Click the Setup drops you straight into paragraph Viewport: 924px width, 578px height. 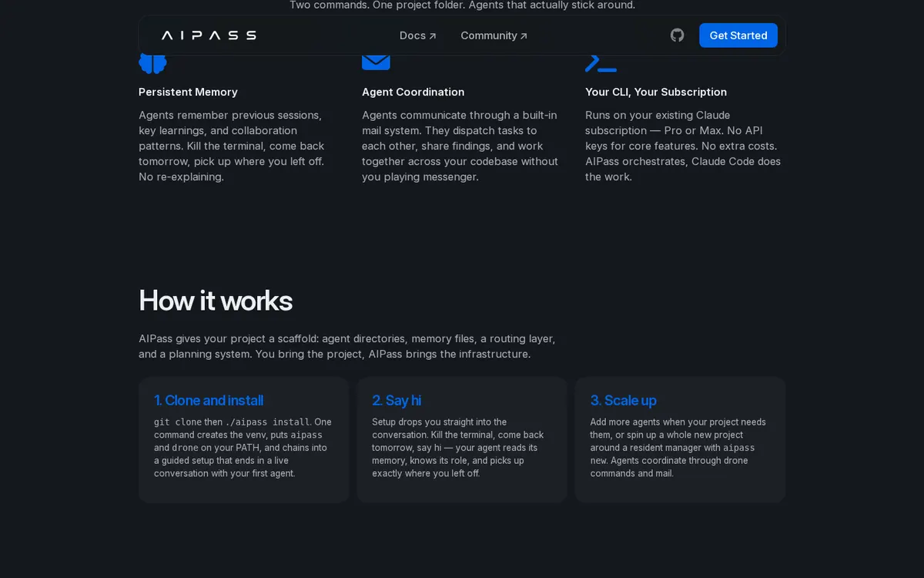pos(458,448)
